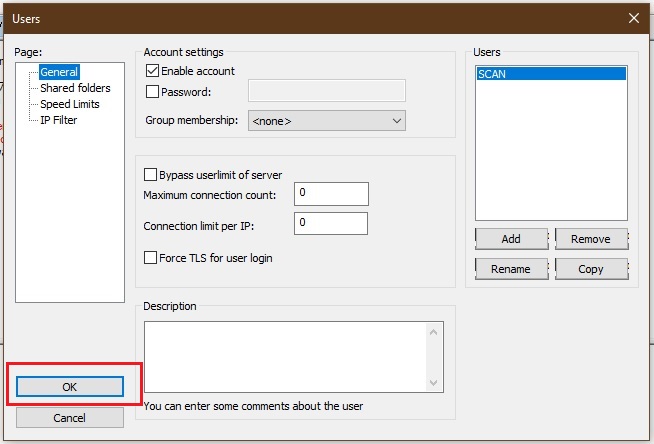Open the Shared folders page

pyautogui.click(x=75, y=88)
